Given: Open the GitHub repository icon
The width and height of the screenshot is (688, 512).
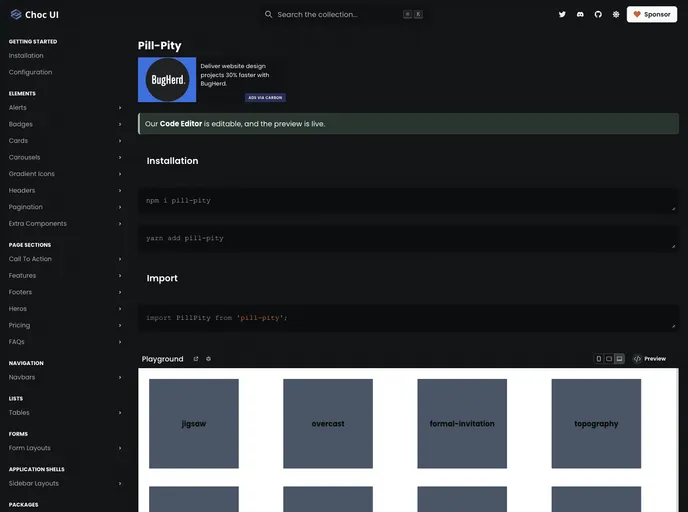Looking at the screenshot, I should (598, 14).
